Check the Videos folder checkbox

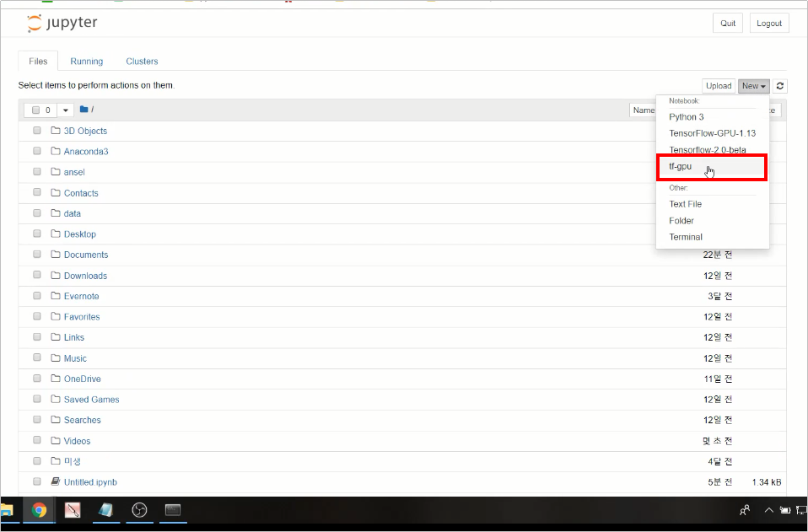pyautogui.click(x=36, y=440)
